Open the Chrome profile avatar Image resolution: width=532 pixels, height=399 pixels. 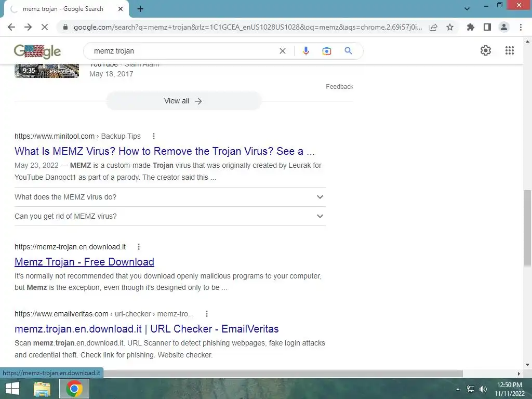point(504,27)
